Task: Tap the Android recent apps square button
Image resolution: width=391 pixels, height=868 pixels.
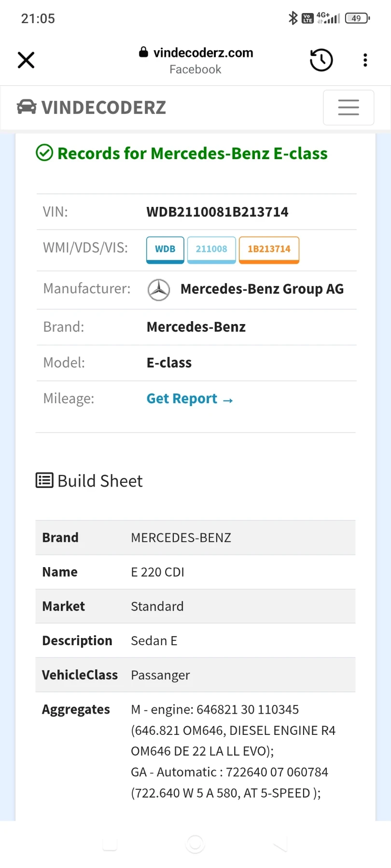Action: (x=110, y=844)
